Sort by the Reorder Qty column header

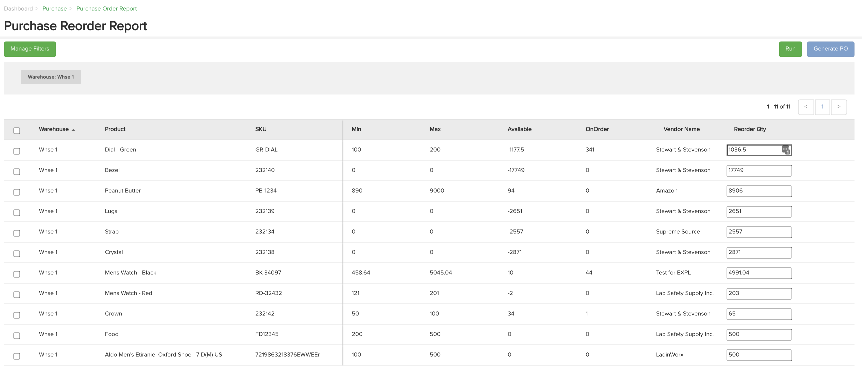750,129
